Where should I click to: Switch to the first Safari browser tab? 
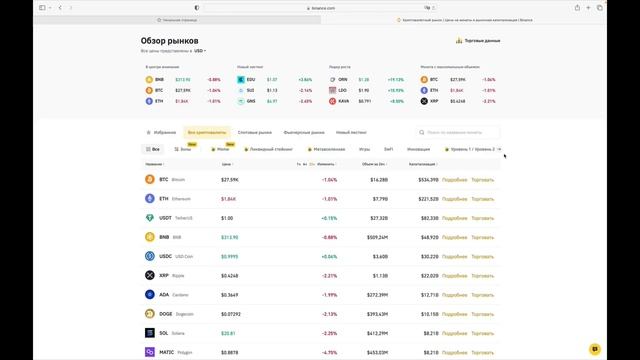click(x=177, y=20)
